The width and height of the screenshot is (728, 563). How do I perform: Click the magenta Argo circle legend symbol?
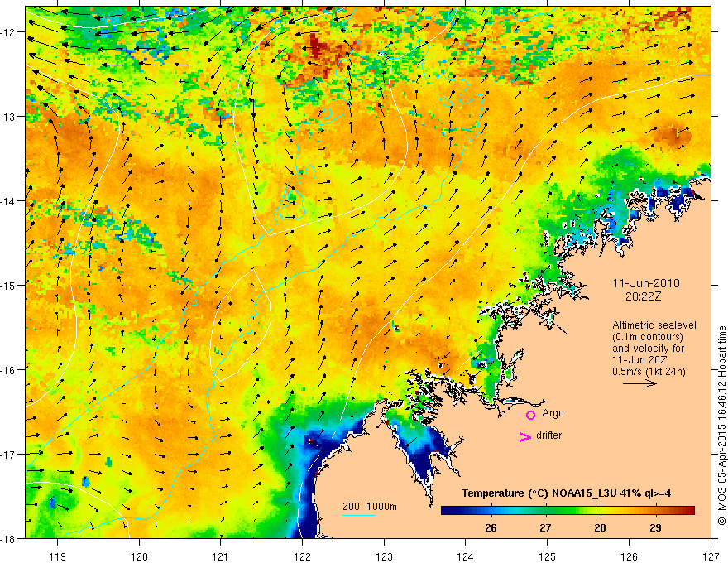pyautogui.click(x=530, y=415)
